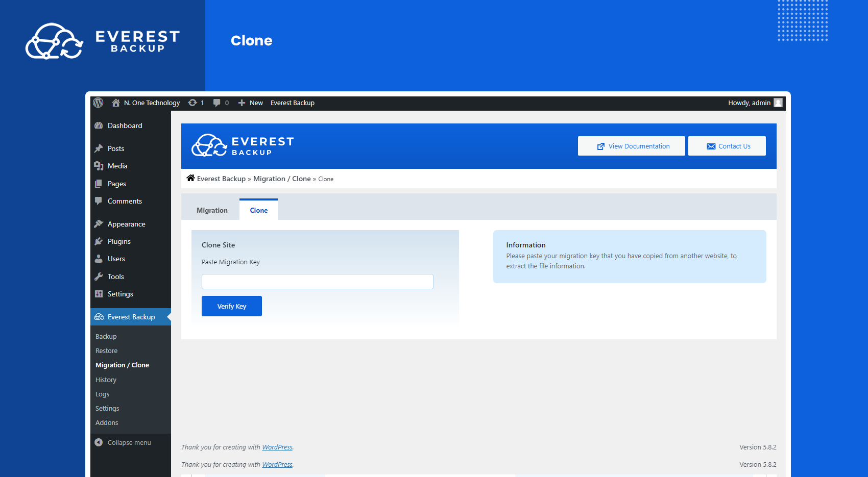The width and height of the screenshot is (868, 477).
Task: Open the comments bubble icon in admin bar
Action: (x=216, y=103)
